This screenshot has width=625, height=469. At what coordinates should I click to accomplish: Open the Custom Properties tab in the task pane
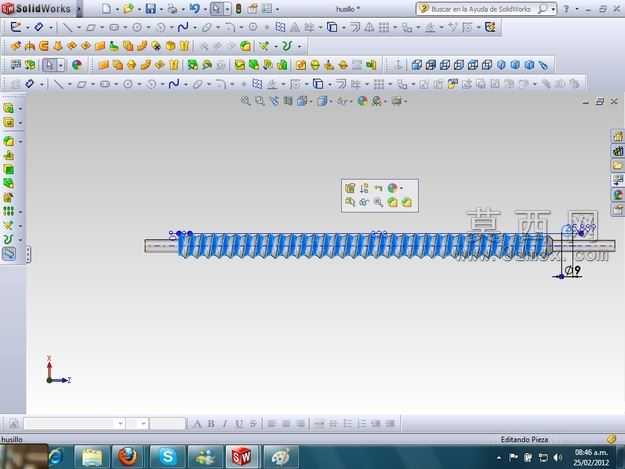pos(617,210)
